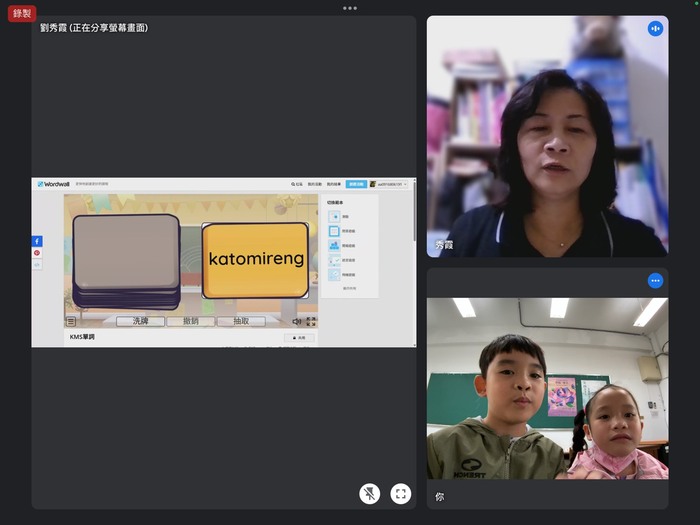Click the three-dot handle at top of window

click(349, 7)
